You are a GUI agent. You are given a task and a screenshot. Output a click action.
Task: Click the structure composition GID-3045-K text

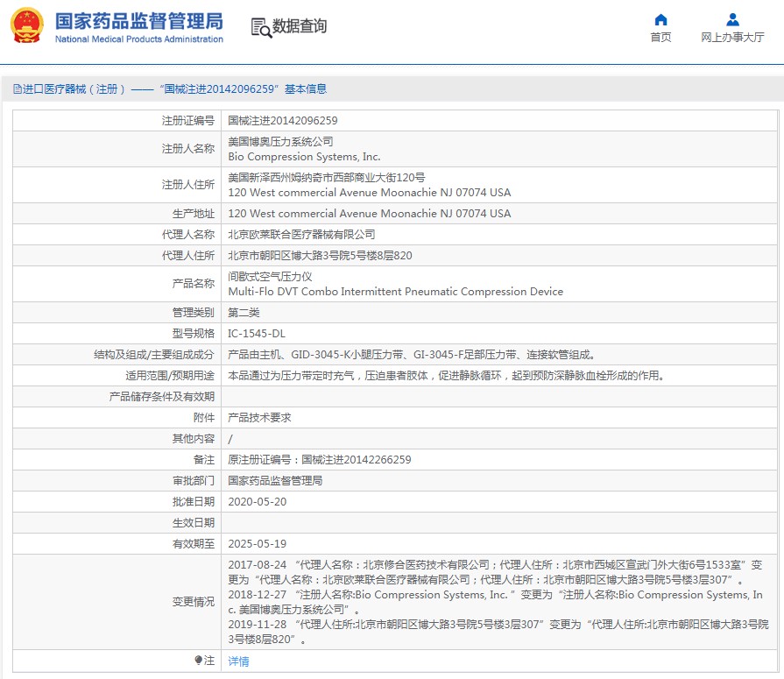412,355
